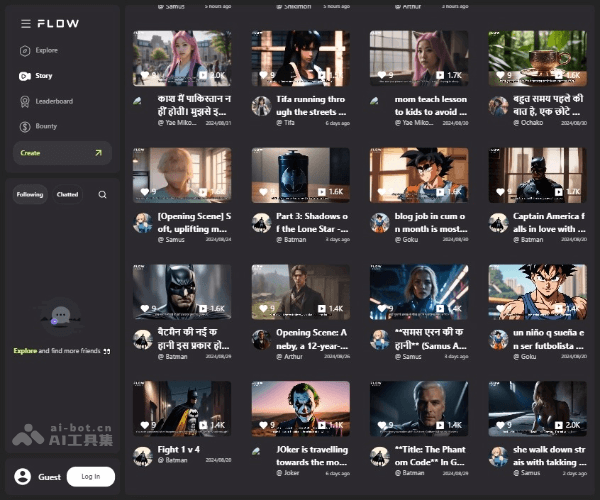This screenshot has height=500, width=600.
Task: Switch to the Following tab
Action: [x=30, y=195]
